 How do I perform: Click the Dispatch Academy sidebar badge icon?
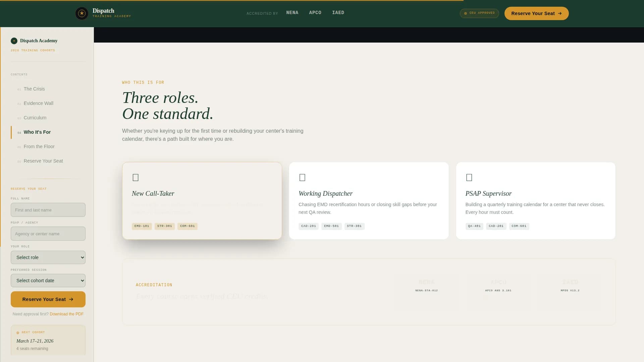tap(14, 41)
